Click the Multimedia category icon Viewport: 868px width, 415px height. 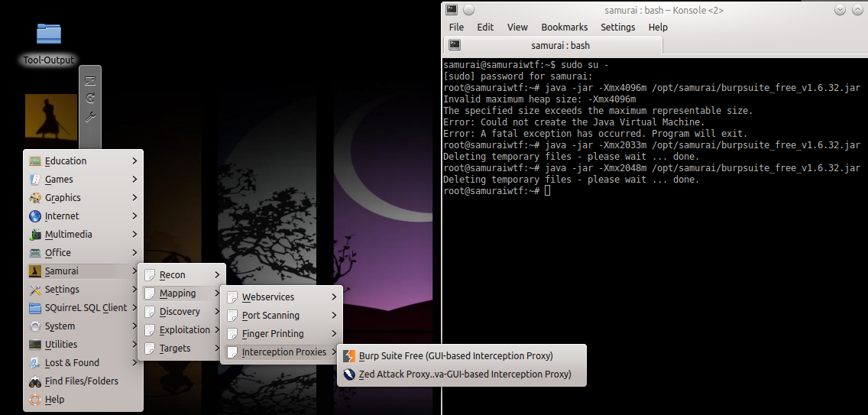click(35, 235)
